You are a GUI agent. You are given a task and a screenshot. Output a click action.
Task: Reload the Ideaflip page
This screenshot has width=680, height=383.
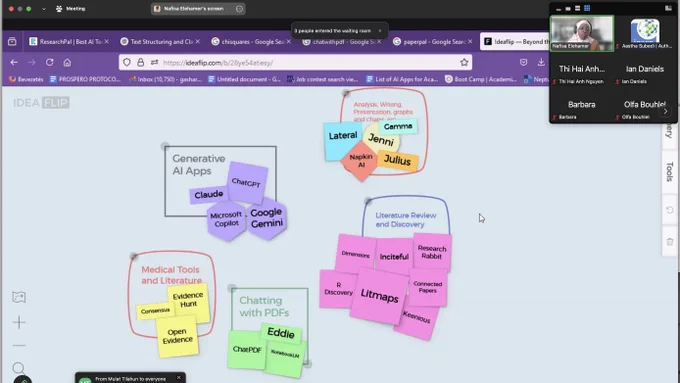point(49,62)
